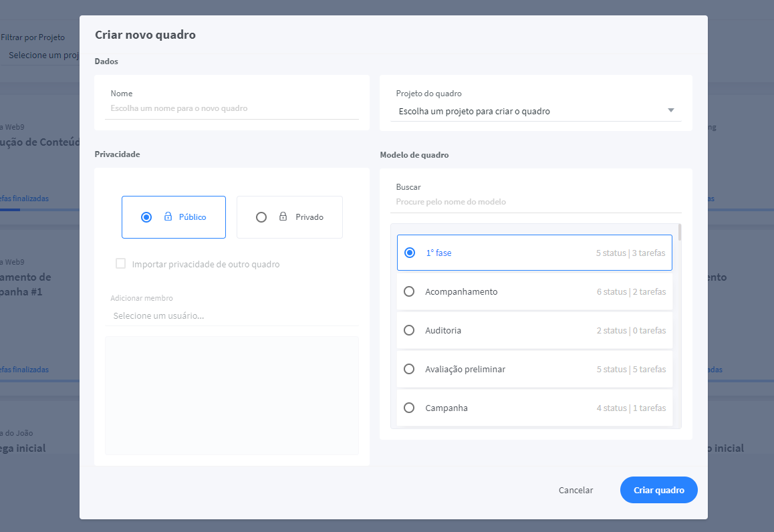Choose the Avaliação preliminar model radio

pos(409,369)
